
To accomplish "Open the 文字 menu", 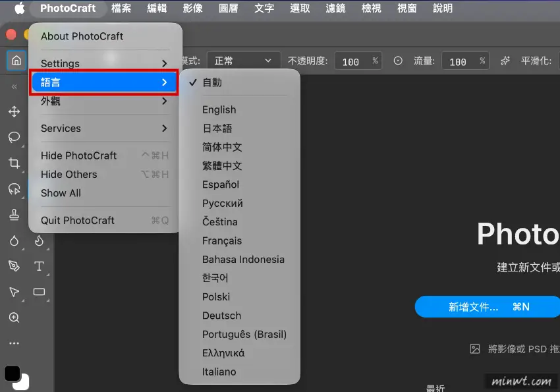I will tap(264, 8).
